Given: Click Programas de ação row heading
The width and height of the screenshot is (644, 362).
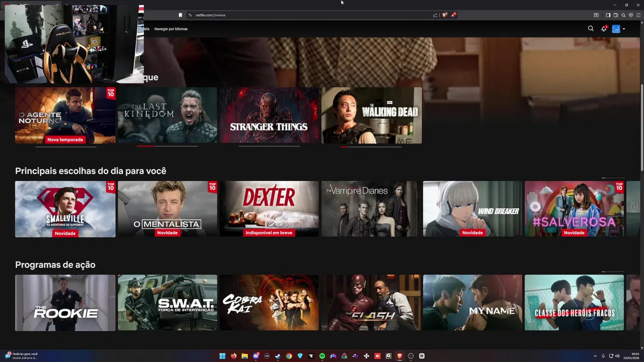Looking at the screenshot, I should 55,264.
